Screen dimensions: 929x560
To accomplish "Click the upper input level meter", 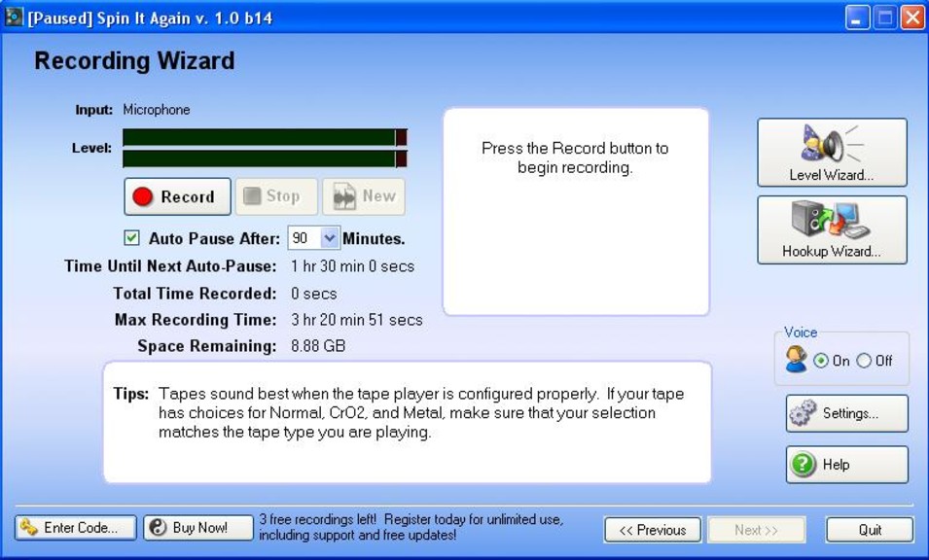I will click(265, 137).
